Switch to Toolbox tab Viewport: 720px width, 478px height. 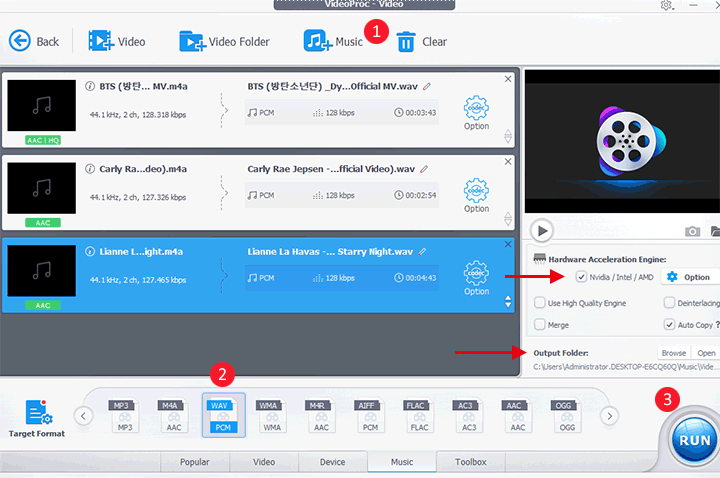[471, 461]
